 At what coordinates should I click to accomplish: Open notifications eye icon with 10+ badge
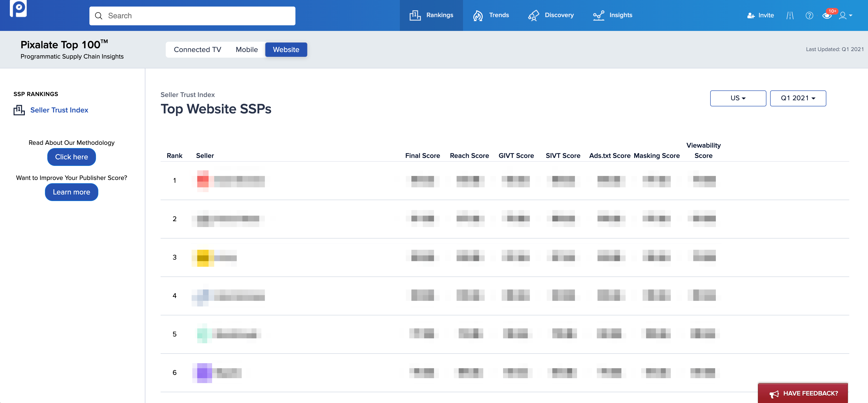click(827, 15)
